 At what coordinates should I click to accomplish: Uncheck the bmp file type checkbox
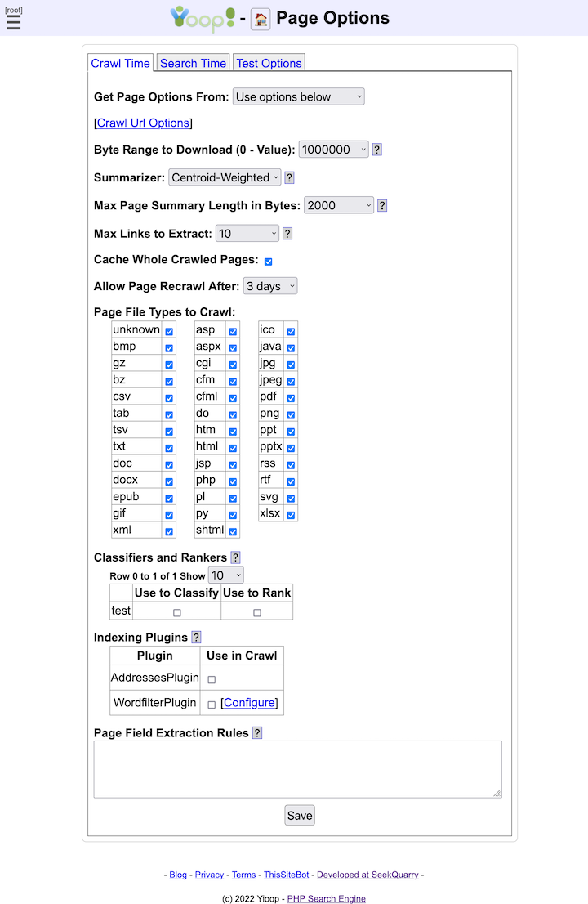click(x=169, y=348)
